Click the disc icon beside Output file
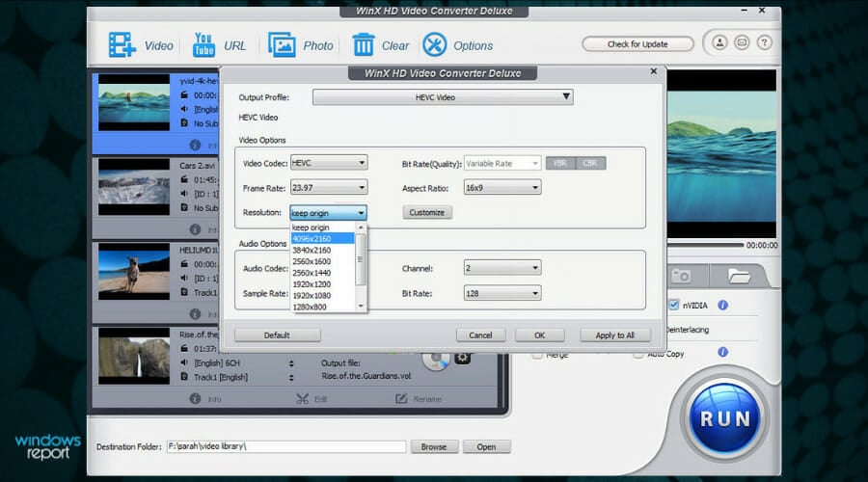The width and height of the screenshot is (868, 482). [436, 360]
